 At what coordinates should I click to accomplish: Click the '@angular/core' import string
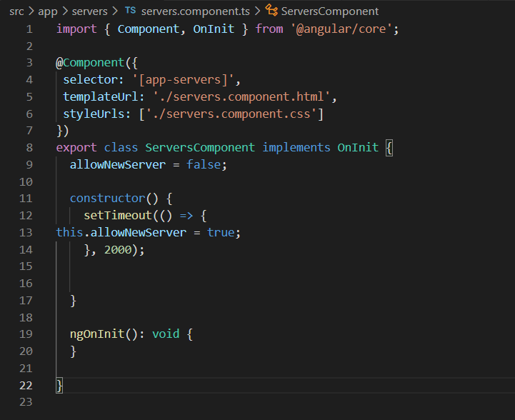click(x=344, y=29)
